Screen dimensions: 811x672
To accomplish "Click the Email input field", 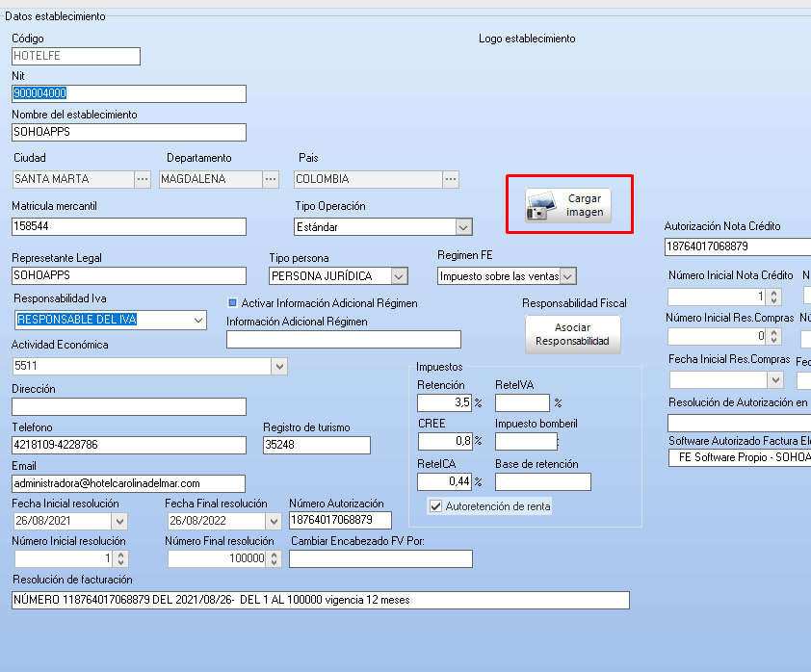I will (128, 483).
